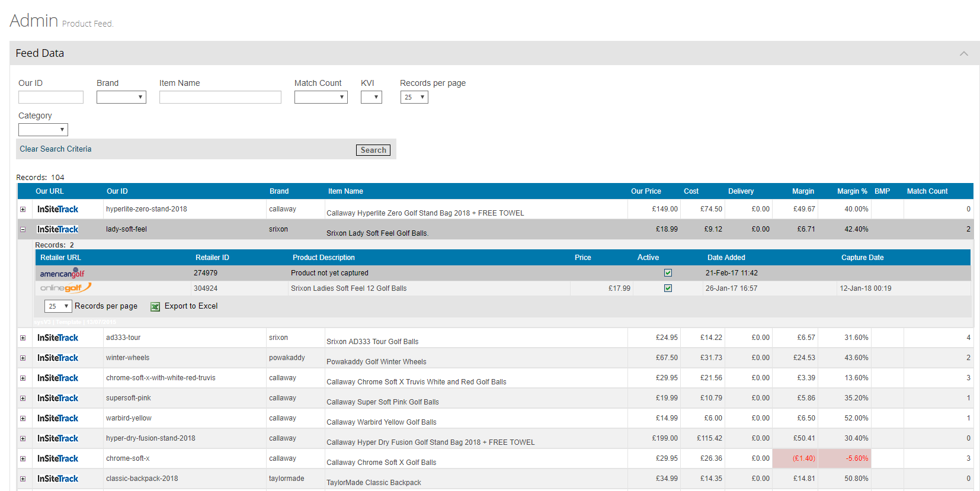Expand the hyperlite-zero-stand-2018 row
This screenshot has width=980, height=491.
[23, 209]
